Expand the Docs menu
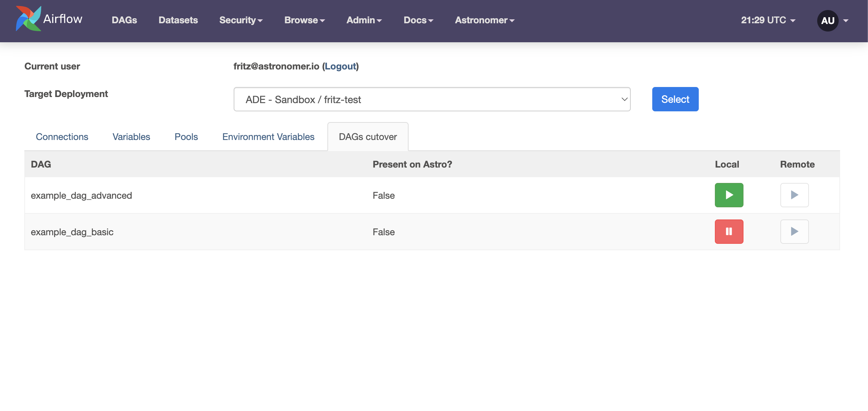Screen dimensions: 868x411 tap(418, 20)
